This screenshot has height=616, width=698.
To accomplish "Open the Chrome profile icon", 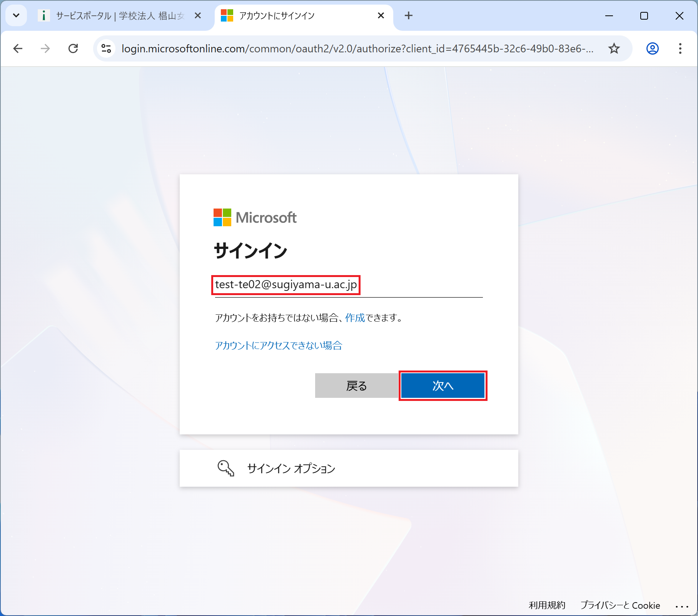I will pyautogui.click(x=652, y=48).
